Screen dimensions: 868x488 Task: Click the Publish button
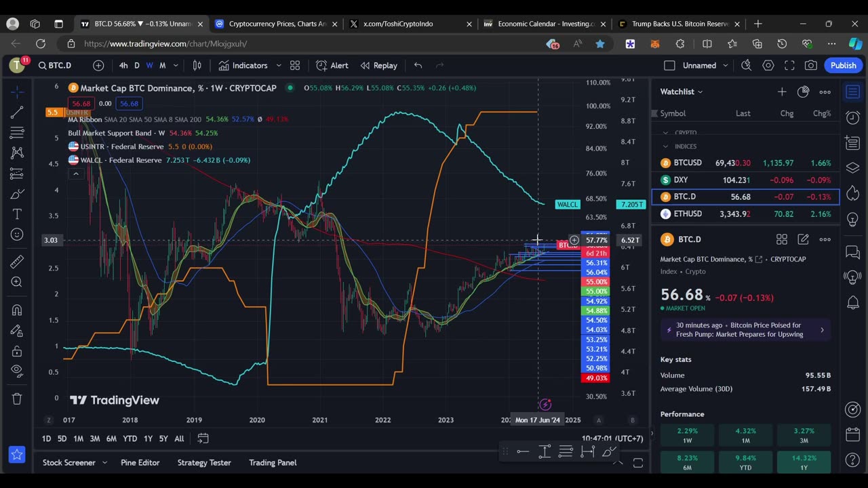tap(843, 66)
